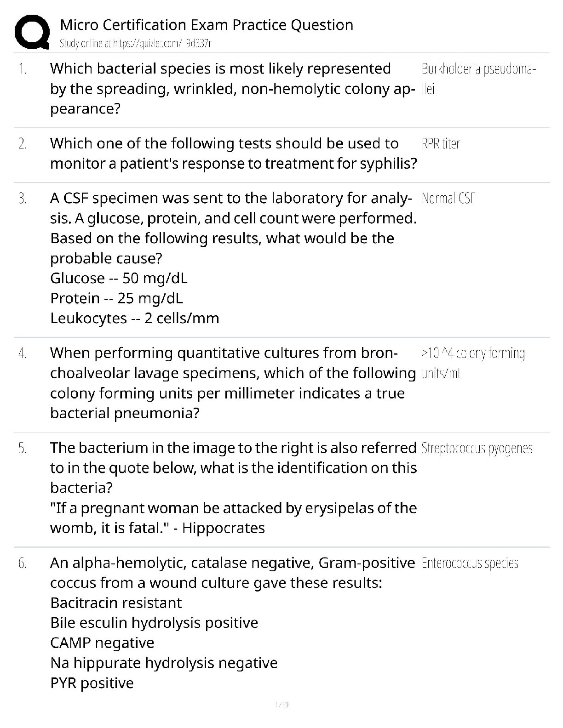Click the Normal CSF answer
The width and height of the screenshot is (563, 728).
[448, 199]
